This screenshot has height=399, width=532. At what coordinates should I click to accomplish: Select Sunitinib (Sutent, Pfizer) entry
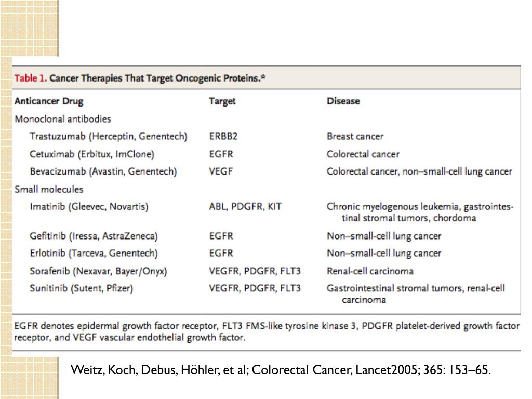[82, 288]
